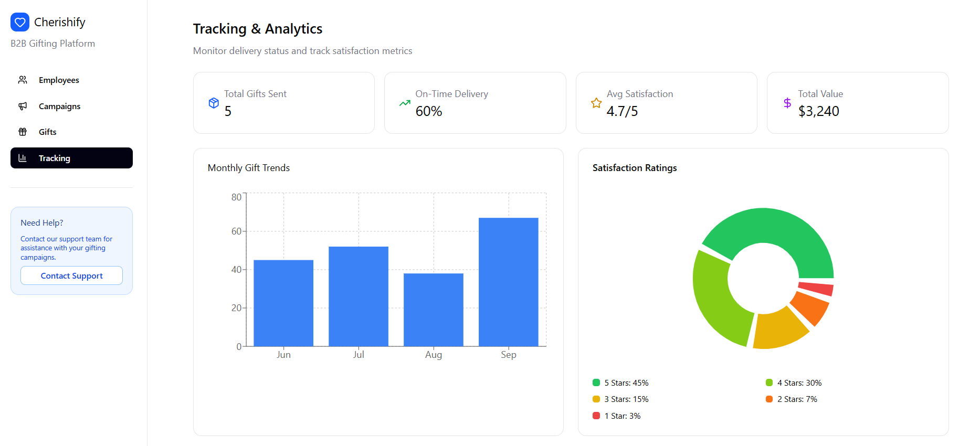Click the orange 2 Stars legend swatch
Image resolution: width=980 pixels, height=446 pixels.
tap(769, 399)
